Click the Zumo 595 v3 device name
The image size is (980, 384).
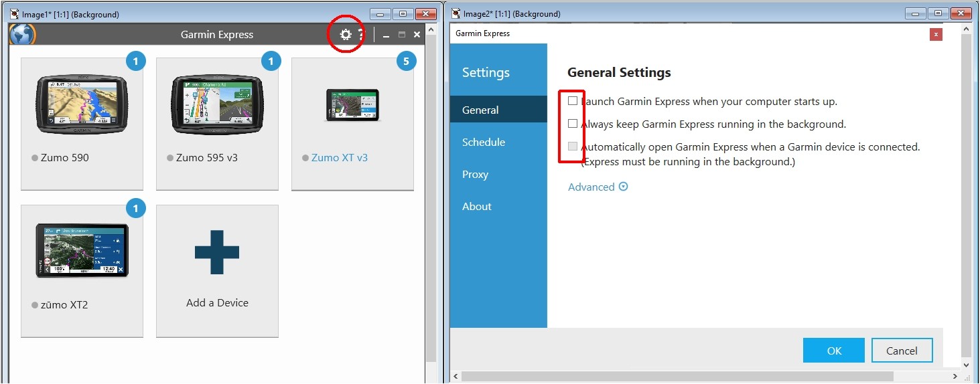pos(207,158)
